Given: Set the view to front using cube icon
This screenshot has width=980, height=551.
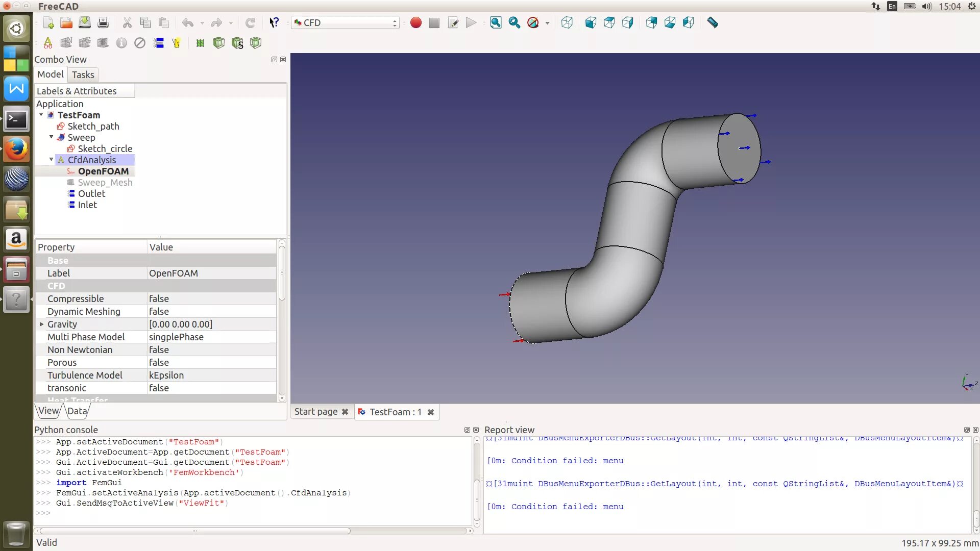Looking at the screenshot, I should tap(591, 23).
